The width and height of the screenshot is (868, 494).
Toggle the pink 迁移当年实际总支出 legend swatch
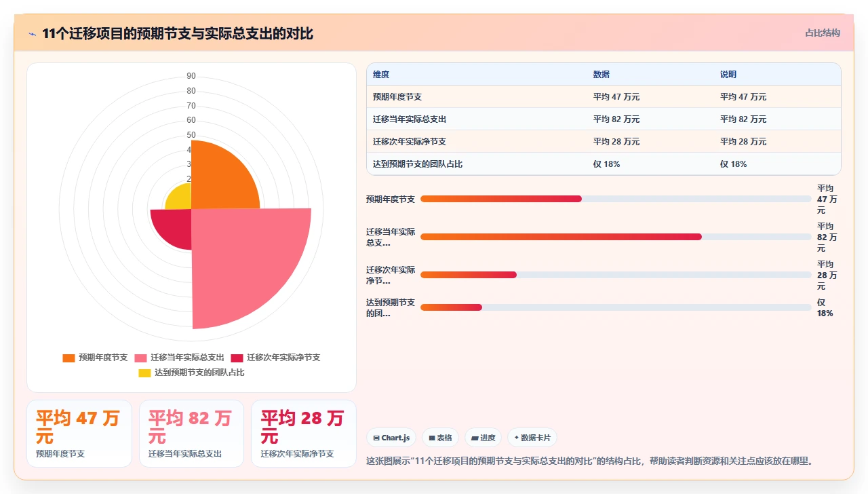click(x=140, y=358)
